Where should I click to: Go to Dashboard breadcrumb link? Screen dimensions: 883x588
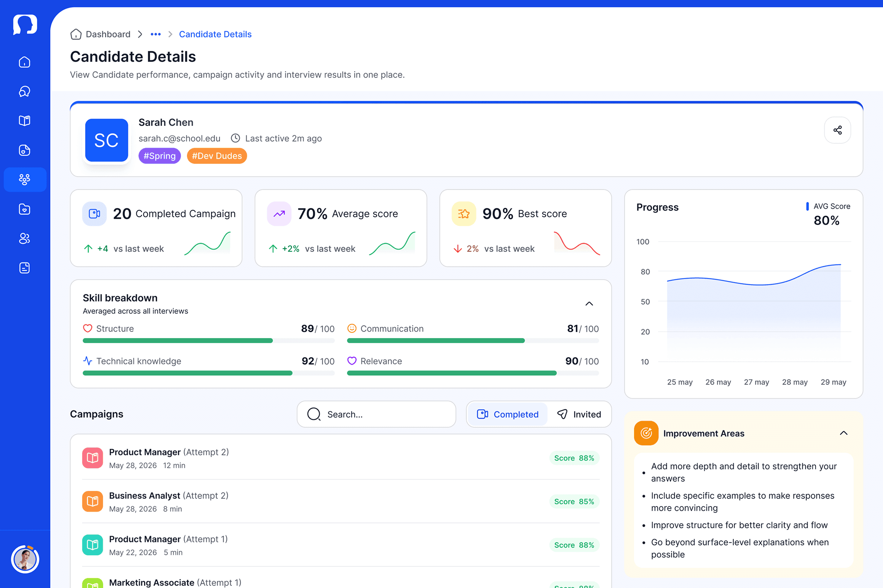pyautogui.click(x=108, y=34)
